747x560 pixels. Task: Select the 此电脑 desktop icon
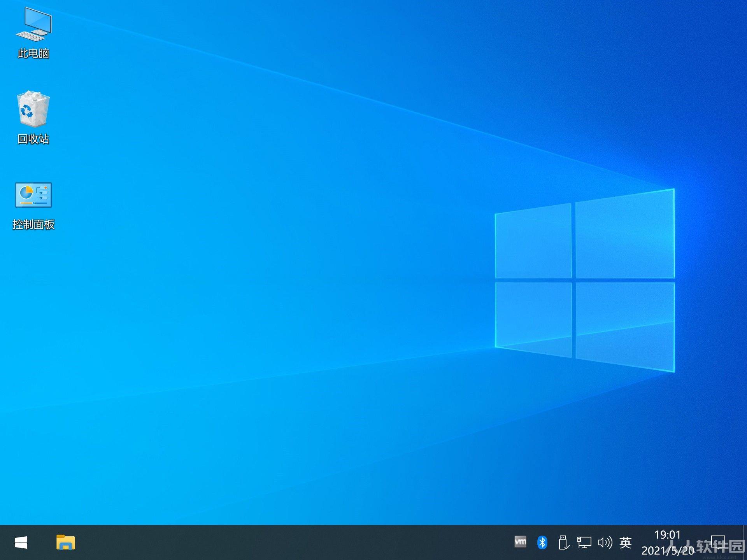point(33,33)
